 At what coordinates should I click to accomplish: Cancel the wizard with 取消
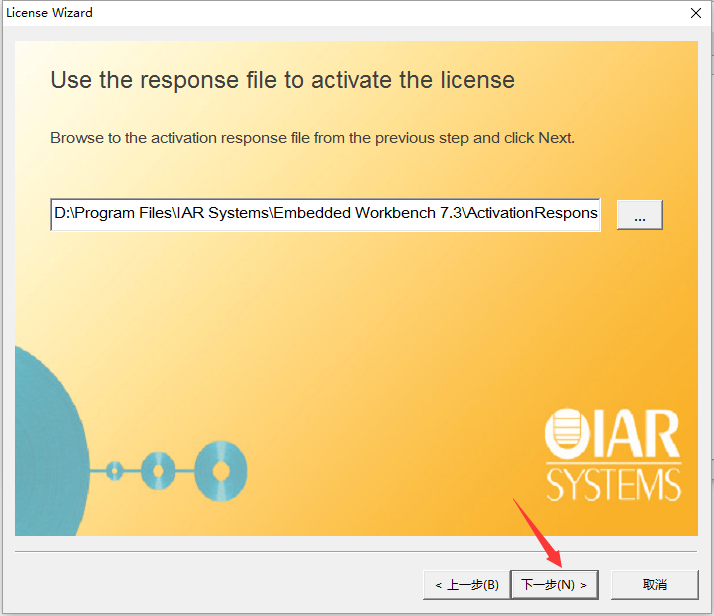coord(654,585)
